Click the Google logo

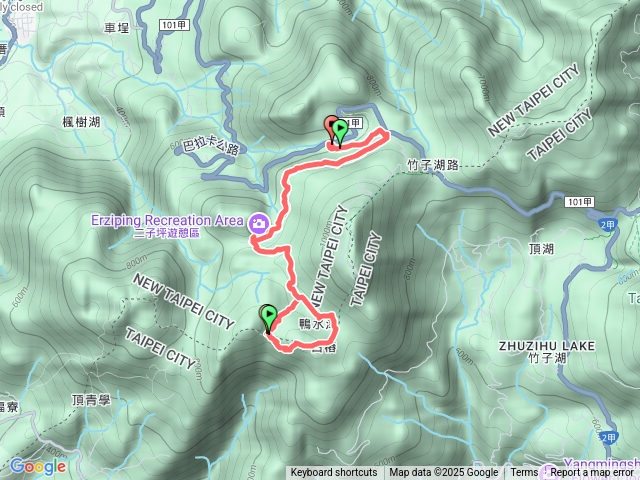point(38,467)
